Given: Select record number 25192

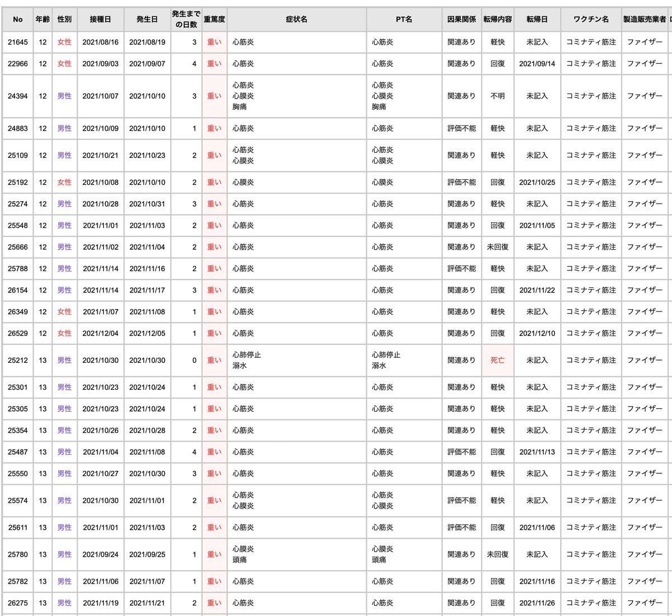Looking at the screenshot, I should click(18, 183).
